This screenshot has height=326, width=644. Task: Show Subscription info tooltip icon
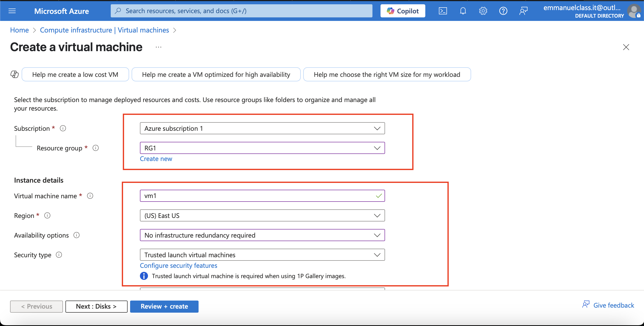[x=63, y=128]
